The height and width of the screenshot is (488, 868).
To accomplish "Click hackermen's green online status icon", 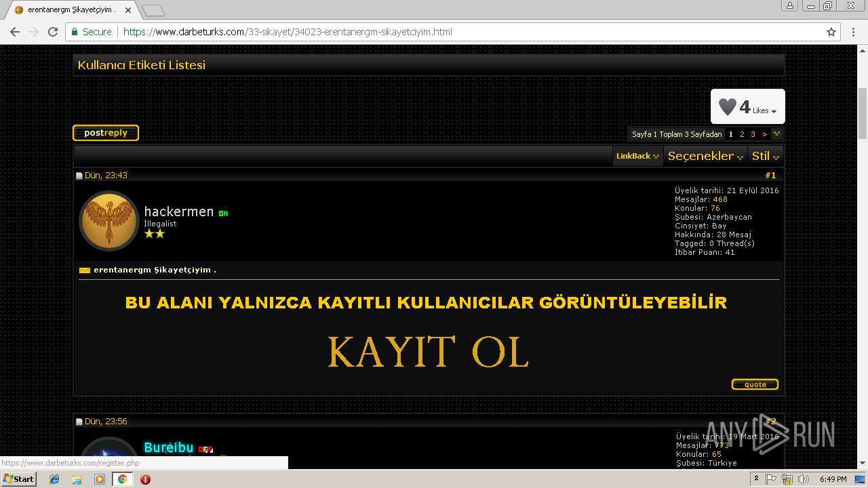I will pyautogui.click(x=223, y=213).
